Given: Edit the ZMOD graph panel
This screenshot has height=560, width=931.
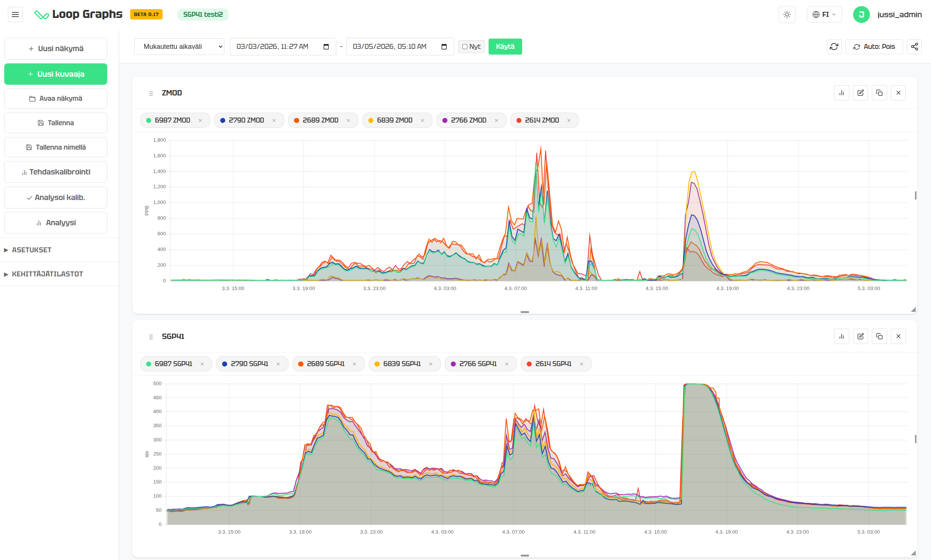Looking at the screenshot, I should 860,93.
